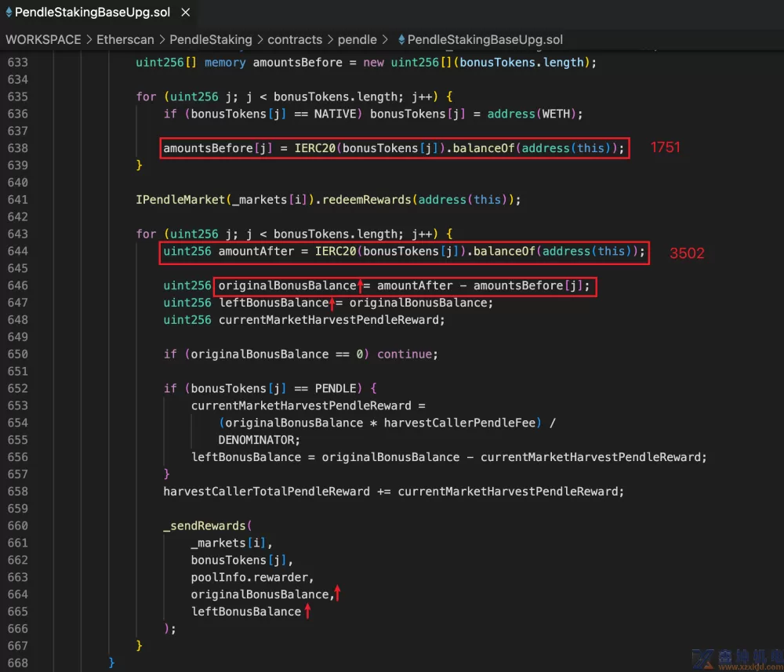784x672 pixels.
Task: Click the file icon in the breadcrumb
Action: tap(401, 39)
